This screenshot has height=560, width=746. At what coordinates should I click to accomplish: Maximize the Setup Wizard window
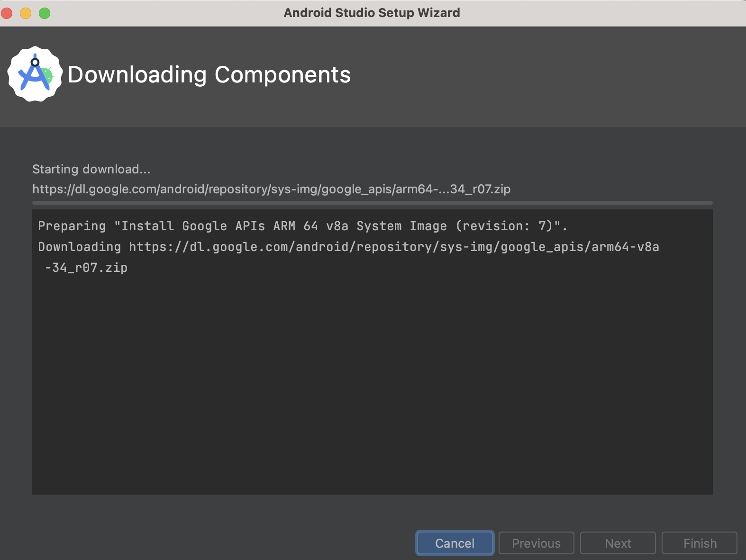pos(45,13)
